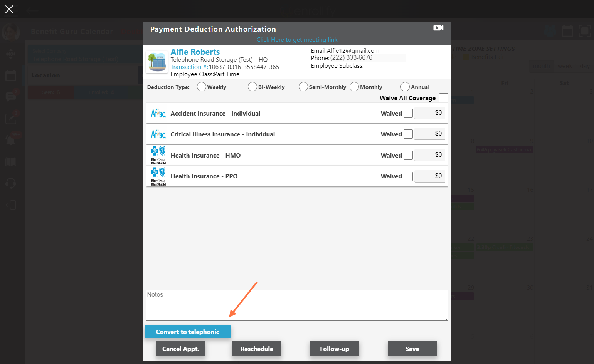Select the Annual deduction type
The height and width of the screenshot is (364, 594).
point(405,87)
